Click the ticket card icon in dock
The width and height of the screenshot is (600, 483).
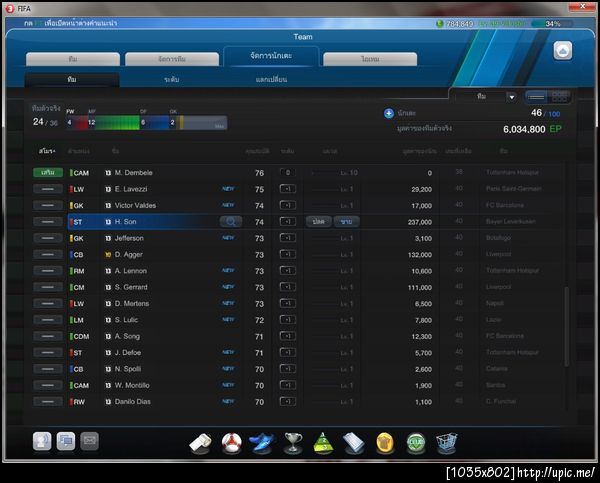tap(354, 443)
